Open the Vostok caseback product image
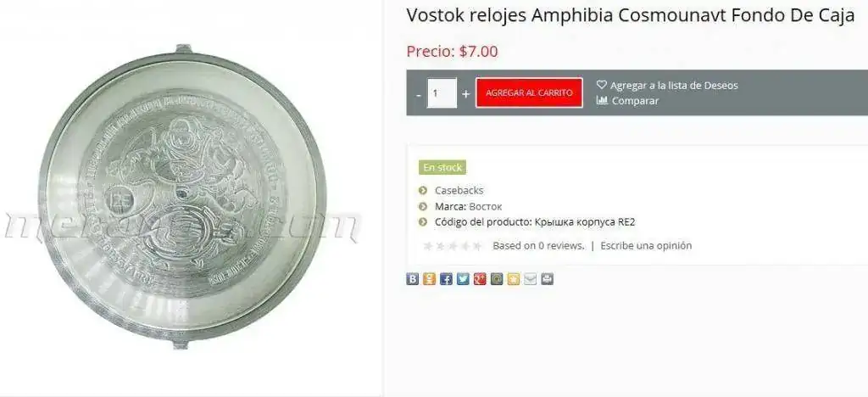868x397 pixels. (x=183, y=197)
